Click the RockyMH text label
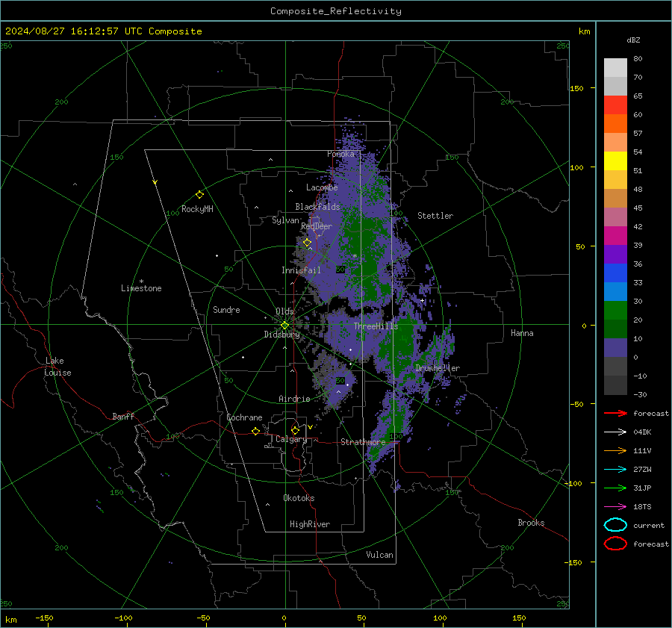Screen dimensions: 672x628 tap(197, 209)
